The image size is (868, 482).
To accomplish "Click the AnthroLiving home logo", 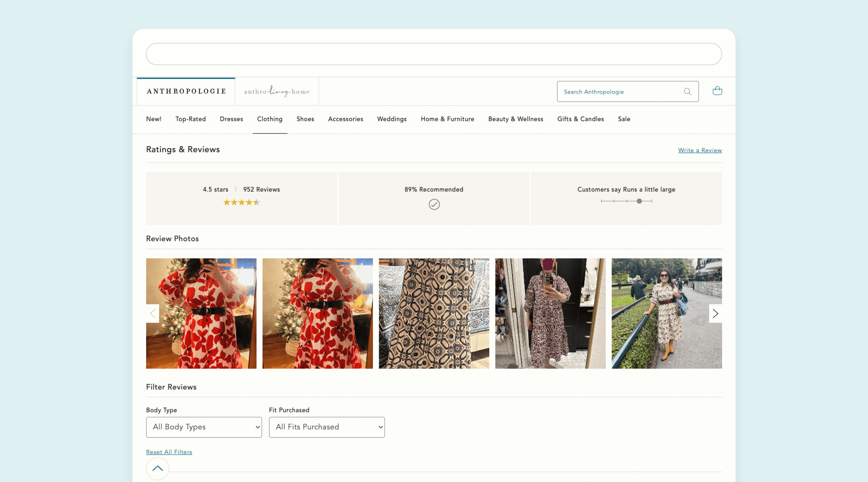I will pyautogui.click(x=277, y=91).
